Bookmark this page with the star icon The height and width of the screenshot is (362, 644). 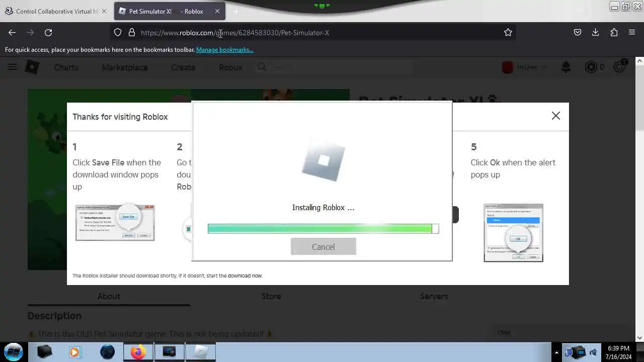(508, 33)
